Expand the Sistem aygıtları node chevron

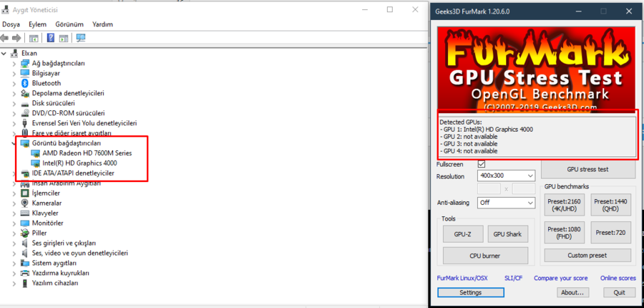(x=14, y=263)
